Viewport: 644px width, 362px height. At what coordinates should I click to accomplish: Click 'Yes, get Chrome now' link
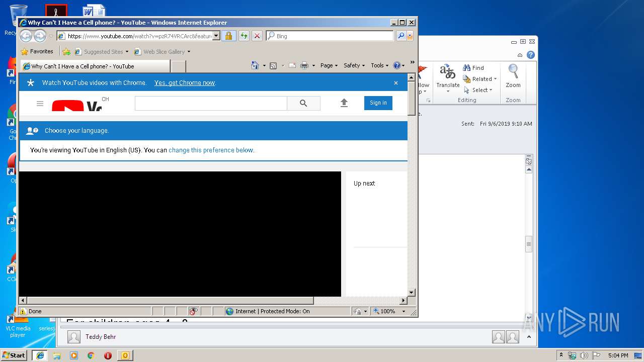click(185, 83)
